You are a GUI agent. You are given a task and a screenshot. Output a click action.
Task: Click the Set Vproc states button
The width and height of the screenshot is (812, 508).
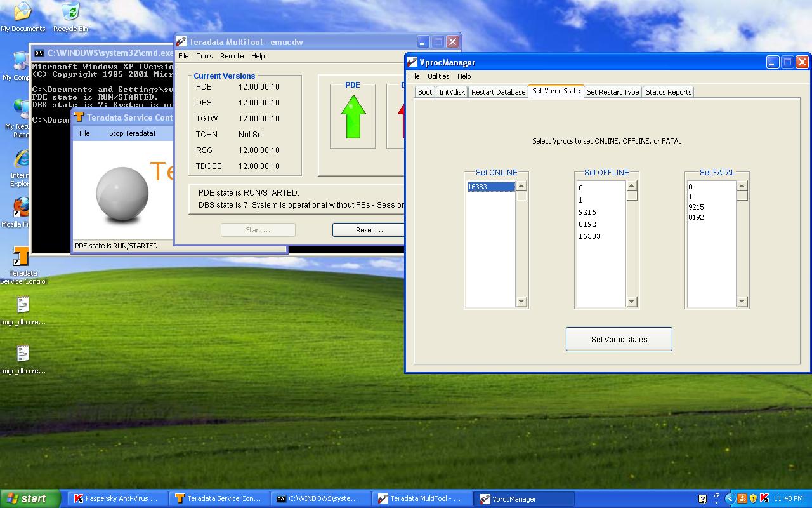[619, 339]
